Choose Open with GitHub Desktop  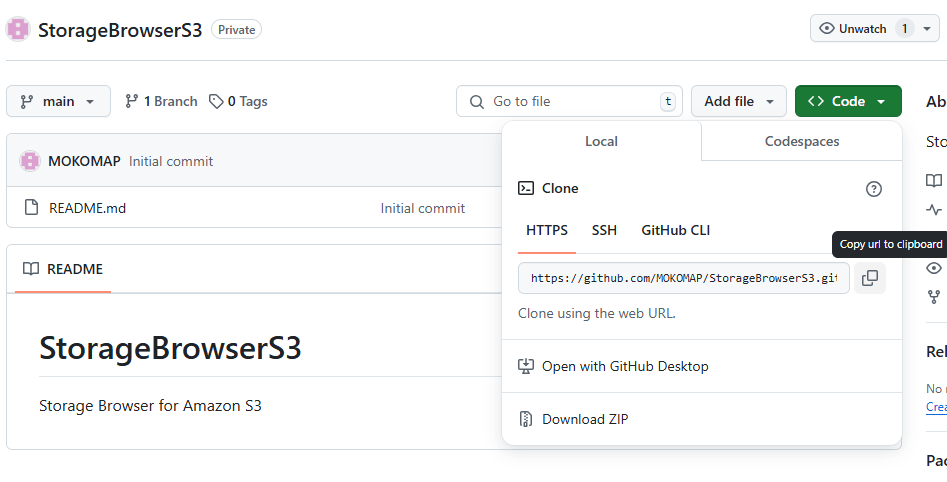[x=625, y=366]
